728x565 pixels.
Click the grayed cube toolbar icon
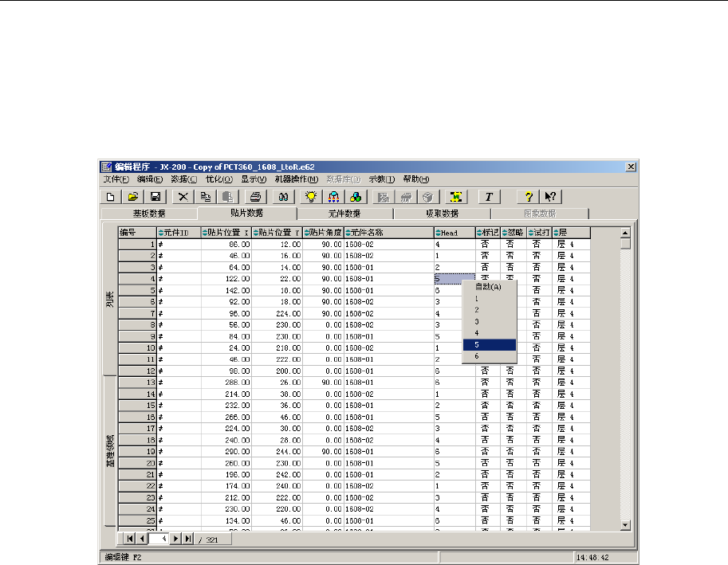pyautogui.click(x=428, y=197)
